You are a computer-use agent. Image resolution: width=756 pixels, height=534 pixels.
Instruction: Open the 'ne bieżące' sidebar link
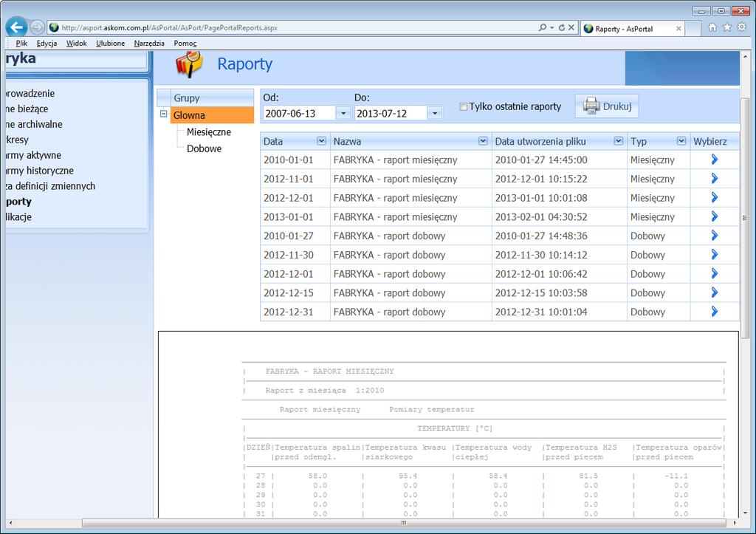[x=27, y=109]
